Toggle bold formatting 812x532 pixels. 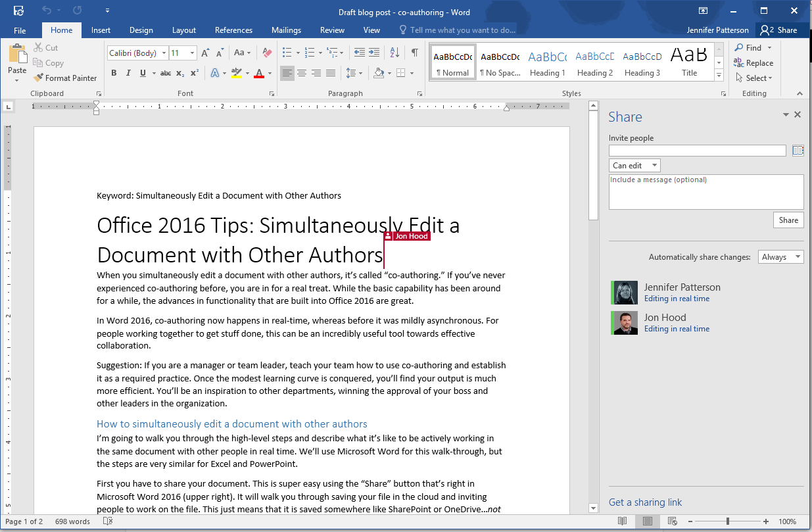point(114,73)
